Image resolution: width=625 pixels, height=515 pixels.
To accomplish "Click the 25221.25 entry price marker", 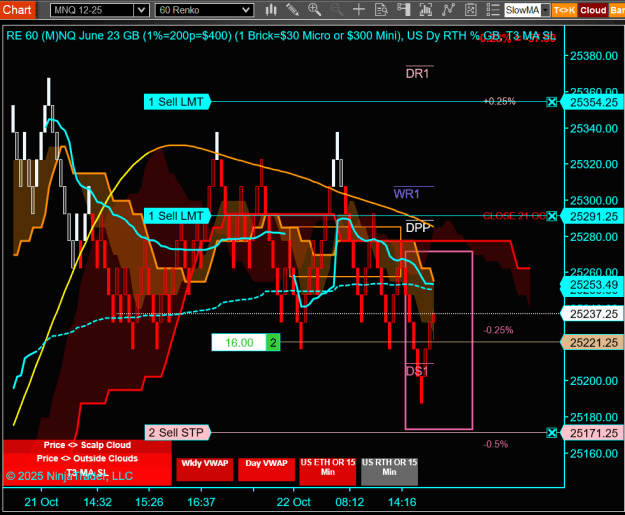I will [x=593, y=343].
